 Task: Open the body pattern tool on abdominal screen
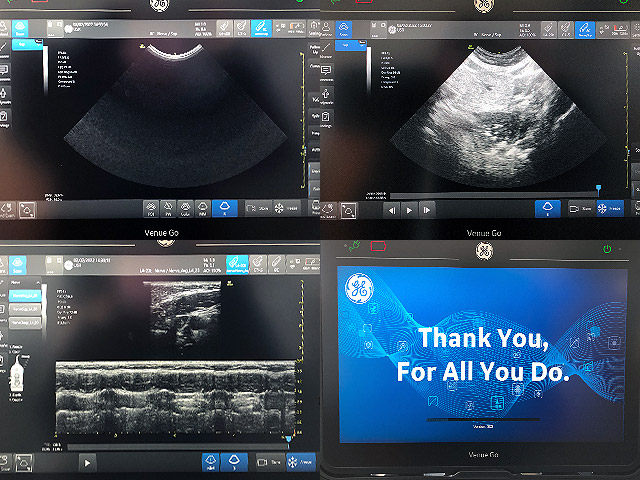pos(326,96)
